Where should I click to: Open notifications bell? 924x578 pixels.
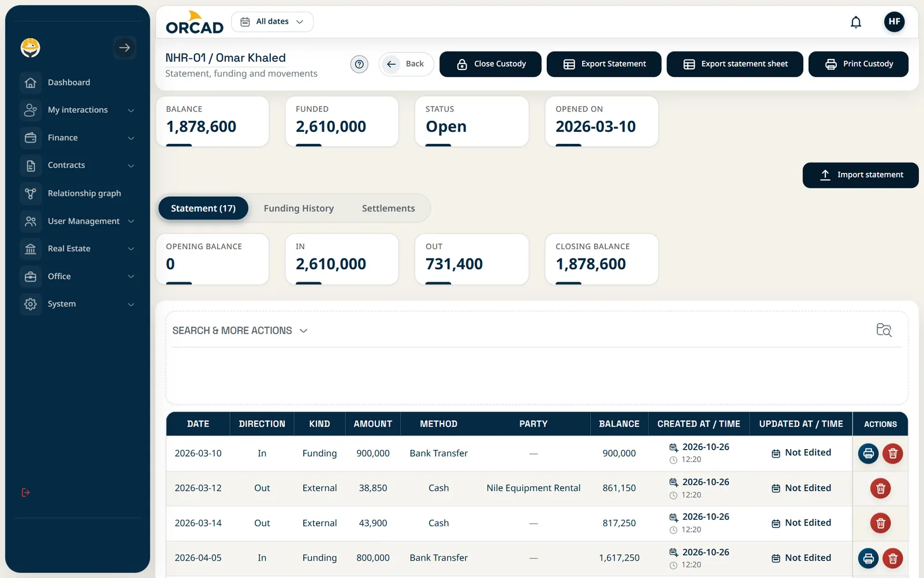(856, 22)
